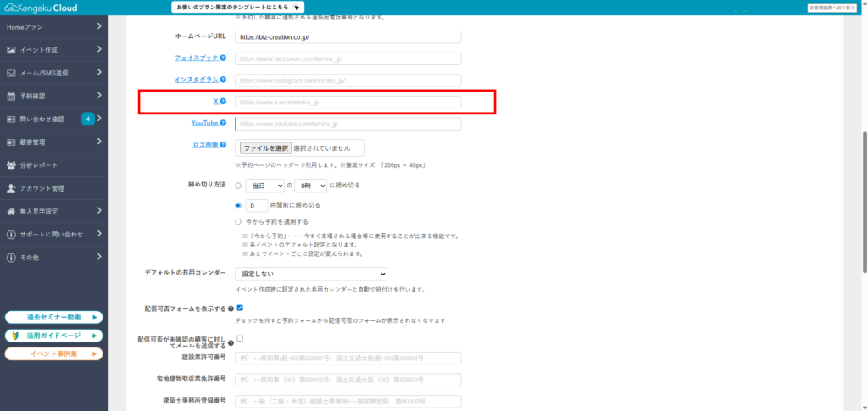The width and height of the screenshot is (868, 411).
Task: Open the デフォルトの共用カレンダー dropdown
Action: pyautogui.click(x=311, y=274)
